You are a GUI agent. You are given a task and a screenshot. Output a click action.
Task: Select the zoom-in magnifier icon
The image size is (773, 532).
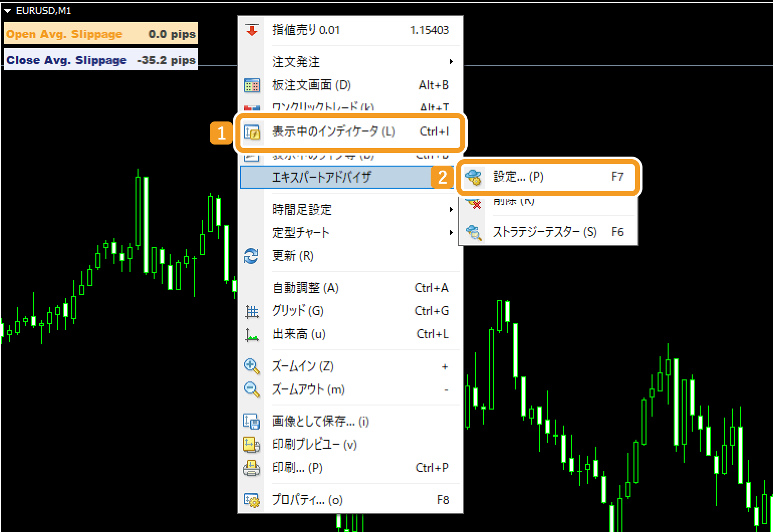click(x=251, y=366)
